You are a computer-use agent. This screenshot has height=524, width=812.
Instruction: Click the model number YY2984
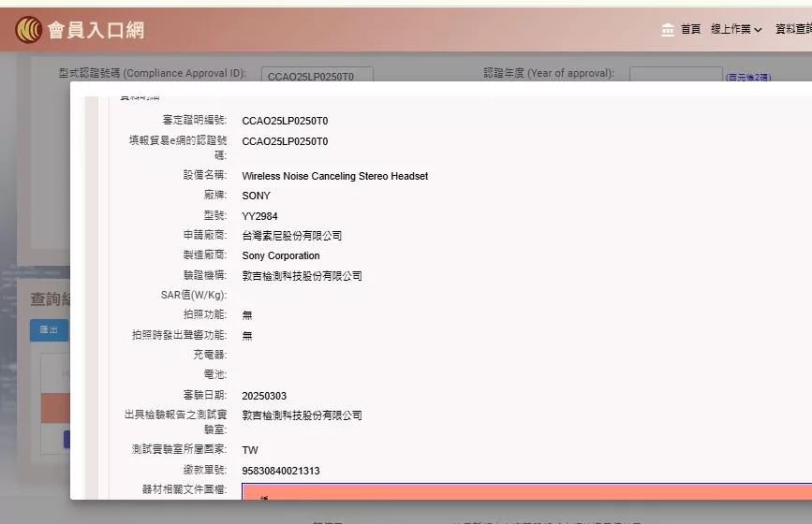259,216
